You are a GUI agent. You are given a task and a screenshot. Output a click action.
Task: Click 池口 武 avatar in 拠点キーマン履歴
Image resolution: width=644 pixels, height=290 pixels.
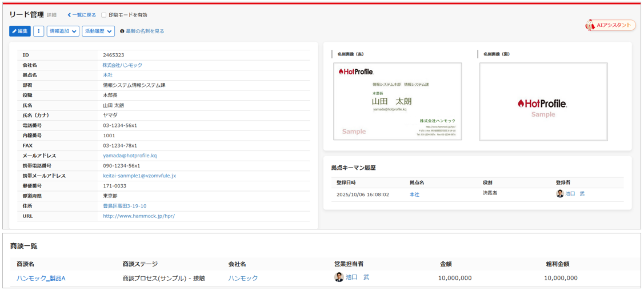[x=560, y=194]
